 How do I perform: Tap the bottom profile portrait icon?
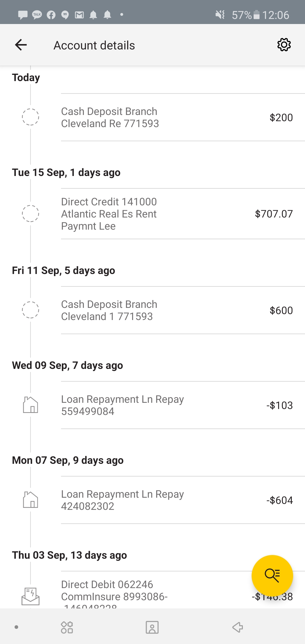(x=152, y=627)
